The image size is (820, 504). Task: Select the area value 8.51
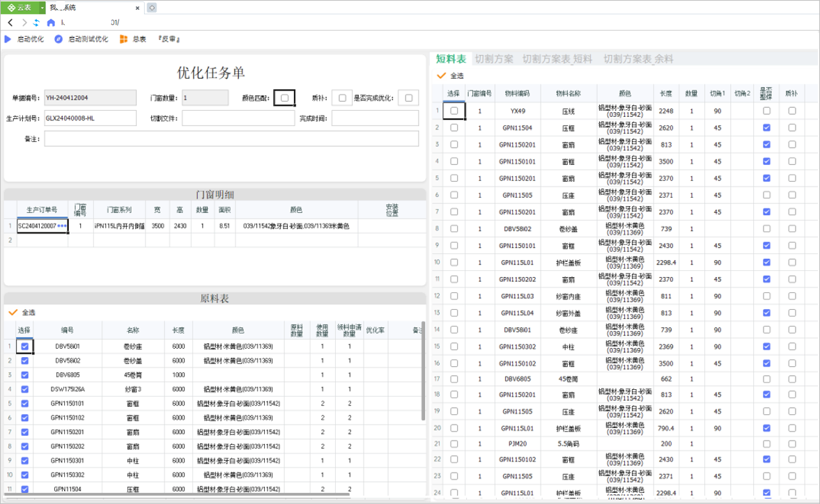tap(225, 226)
